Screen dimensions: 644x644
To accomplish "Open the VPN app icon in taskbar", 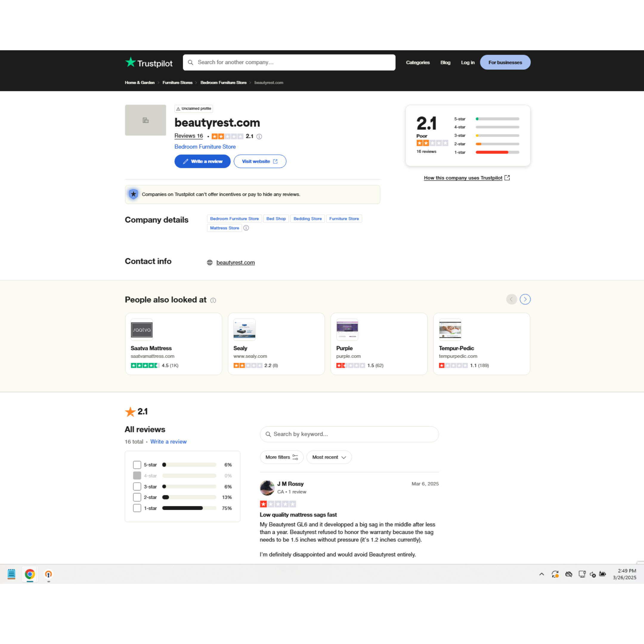I will (49, 574).
